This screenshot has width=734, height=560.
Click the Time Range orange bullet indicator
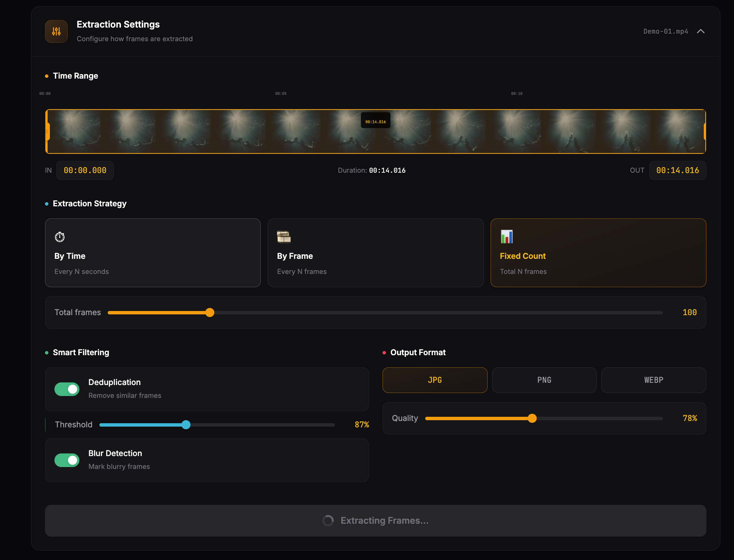pyautogui.click(x=46, y=76)
